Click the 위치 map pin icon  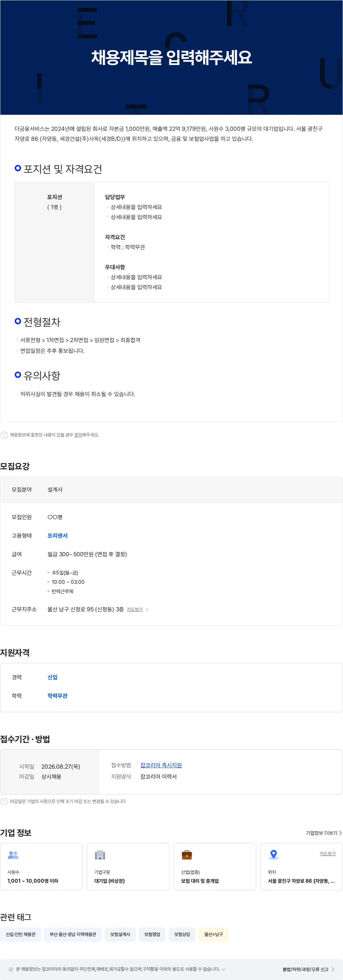[x=273, y=855]
